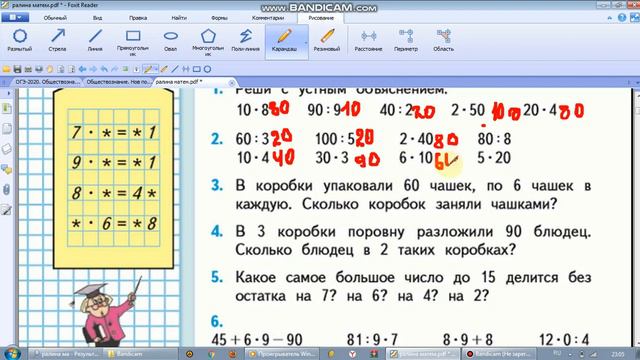Select the Oval (Овал) tool

click(x=171, y=40)
